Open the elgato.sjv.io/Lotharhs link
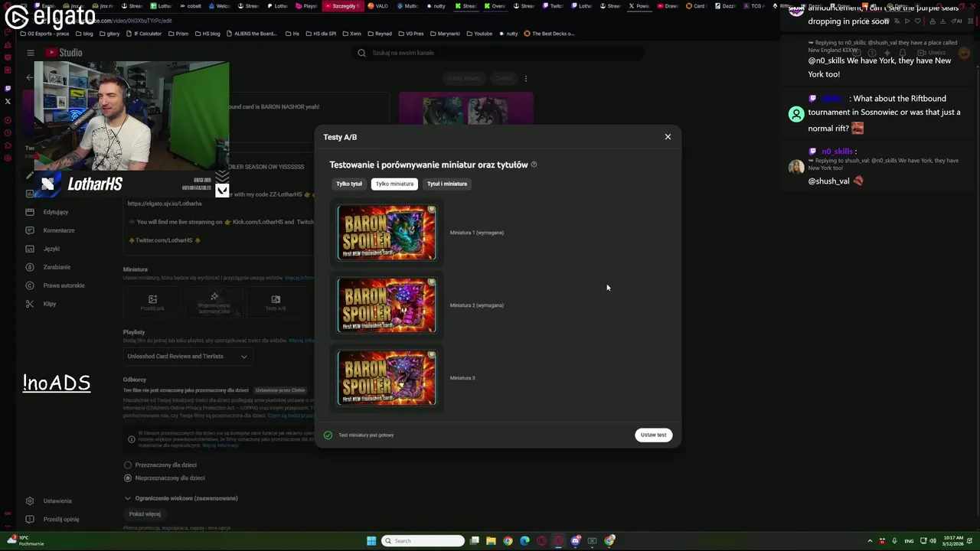Screen dimensions: 980x551 tap(165, 204)
